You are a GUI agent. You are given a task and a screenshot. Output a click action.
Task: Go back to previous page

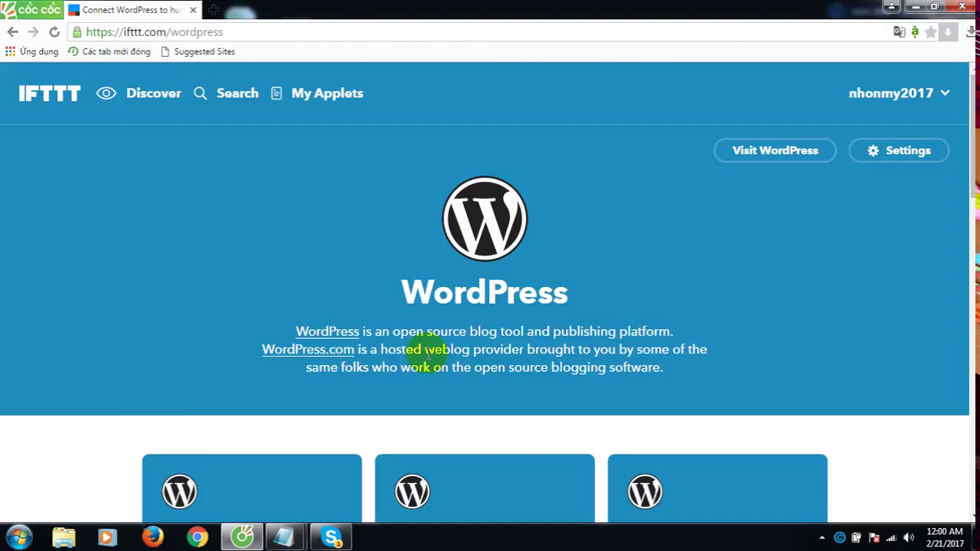coord(12,32)
